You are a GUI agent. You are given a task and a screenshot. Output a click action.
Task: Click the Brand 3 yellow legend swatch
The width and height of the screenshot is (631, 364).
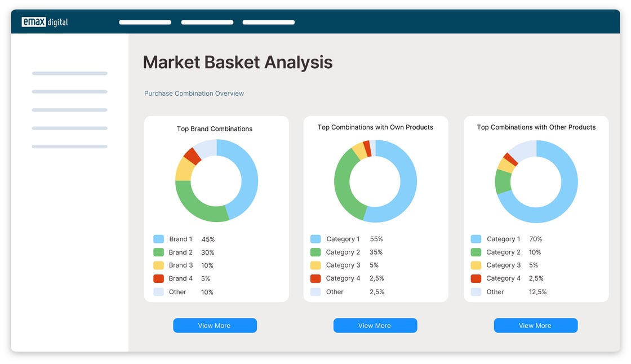[158, 265]
